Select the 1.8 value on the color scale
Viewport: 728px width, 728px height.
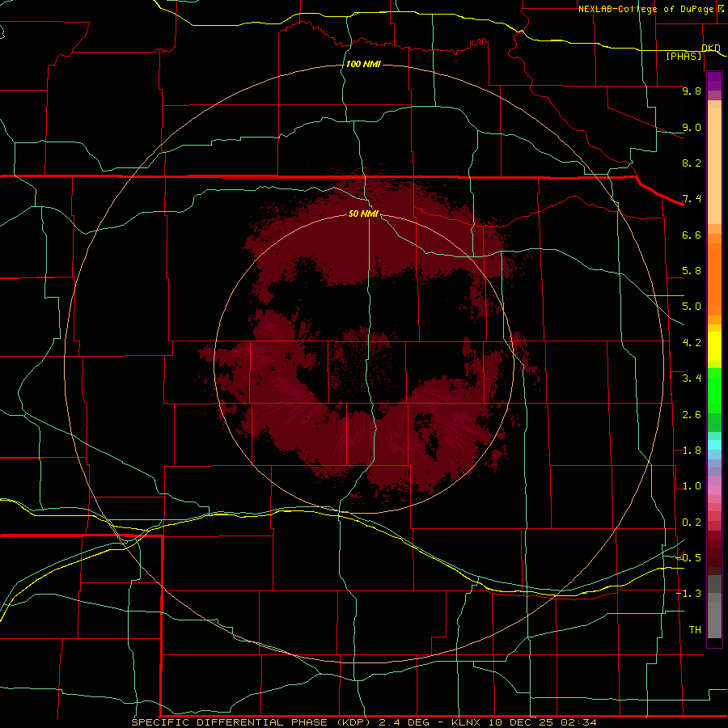click(692, 451)
